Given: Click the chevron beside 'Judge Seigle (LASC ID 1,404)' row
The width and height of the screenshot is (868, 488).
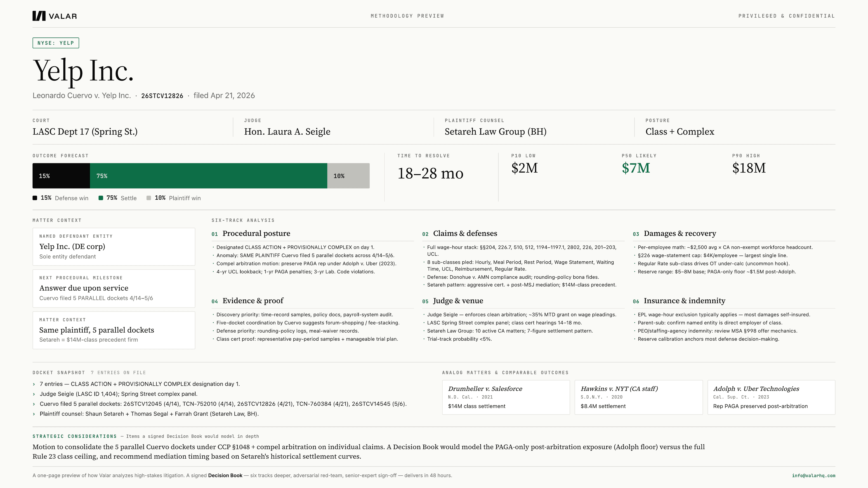Looking at the screenshot, I should click(x=34, y=394).
